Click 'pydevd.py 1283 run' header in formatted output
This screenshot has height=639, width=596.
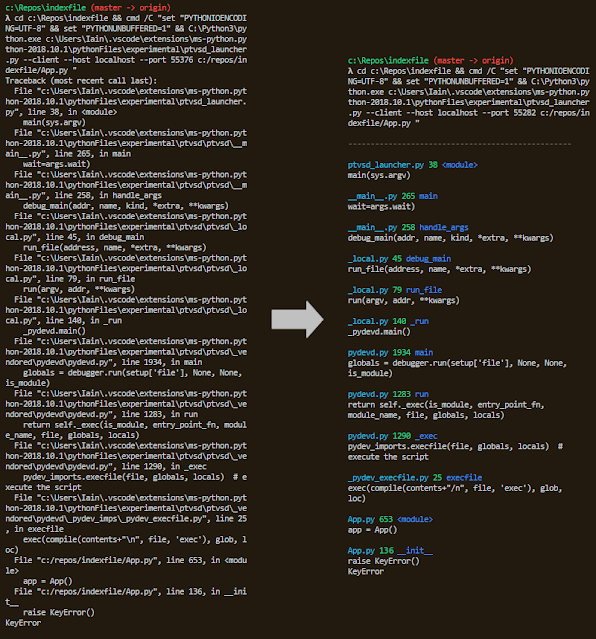coord(388,394)
